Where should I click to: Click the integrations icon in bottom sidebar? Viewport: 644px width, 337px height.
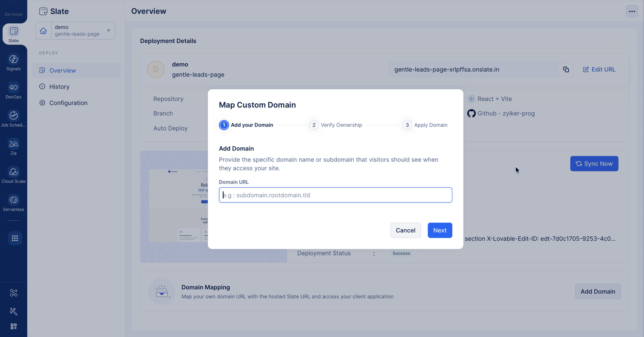coord(14,293)
